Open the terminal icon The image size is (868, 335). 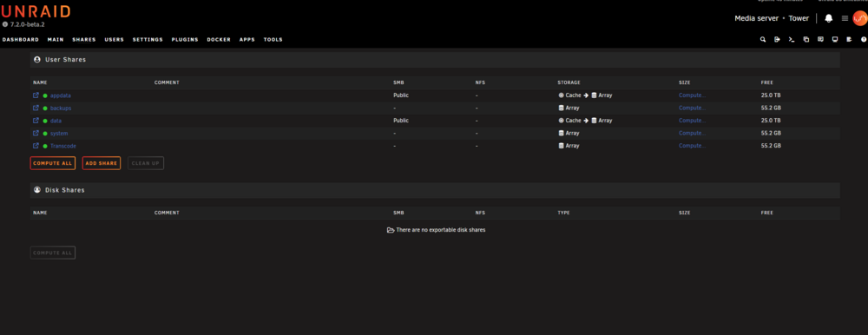(792, 39)
